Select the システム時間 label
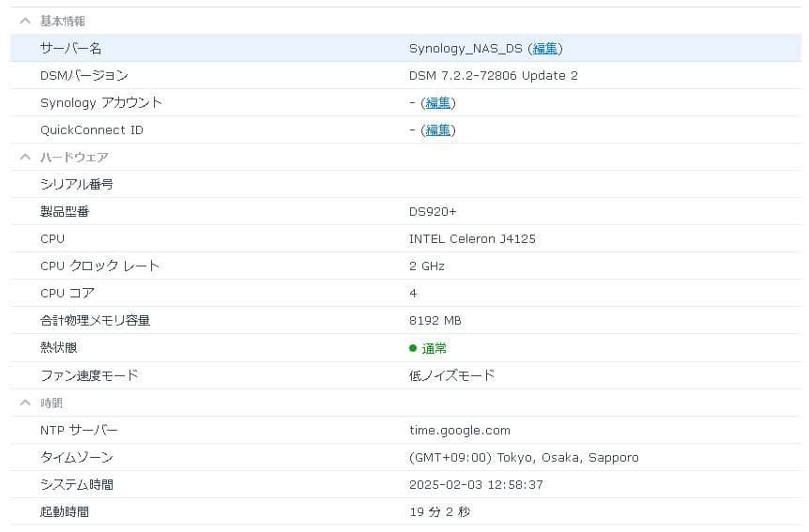809x532 pixels. point(77,484)
